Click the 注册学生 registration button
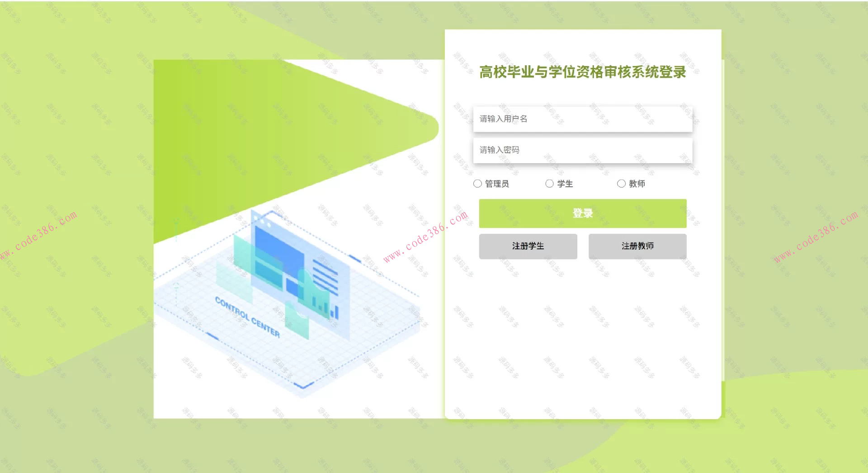 (x=528, y=246)
